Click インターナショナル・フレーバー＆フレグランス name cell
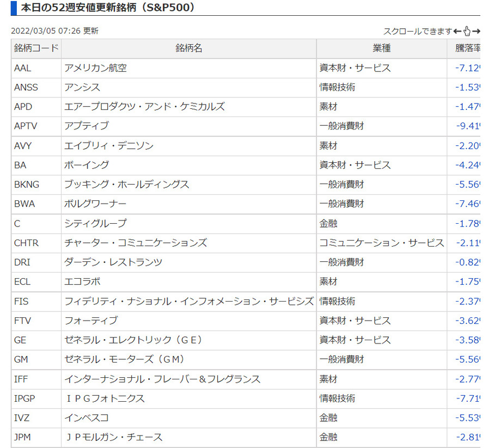Viewport: 490px width, 448px height. [x=189, y=379]
